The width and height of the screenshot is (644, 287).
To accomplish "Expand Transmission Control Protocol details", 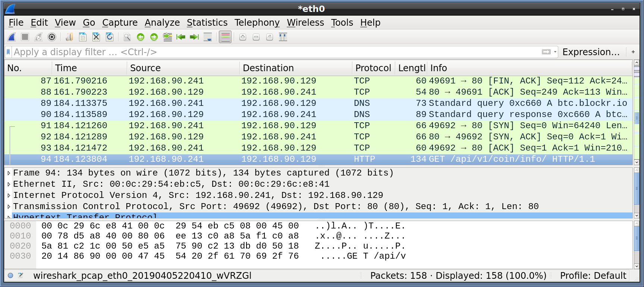I will (x=9, y=206).
